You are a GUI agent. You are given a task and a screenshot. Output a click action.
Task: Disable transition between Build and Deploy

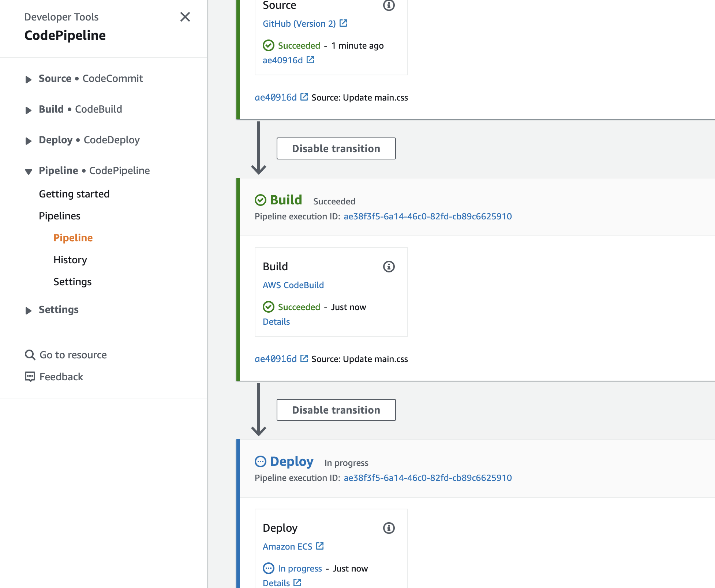coord(336,410)
